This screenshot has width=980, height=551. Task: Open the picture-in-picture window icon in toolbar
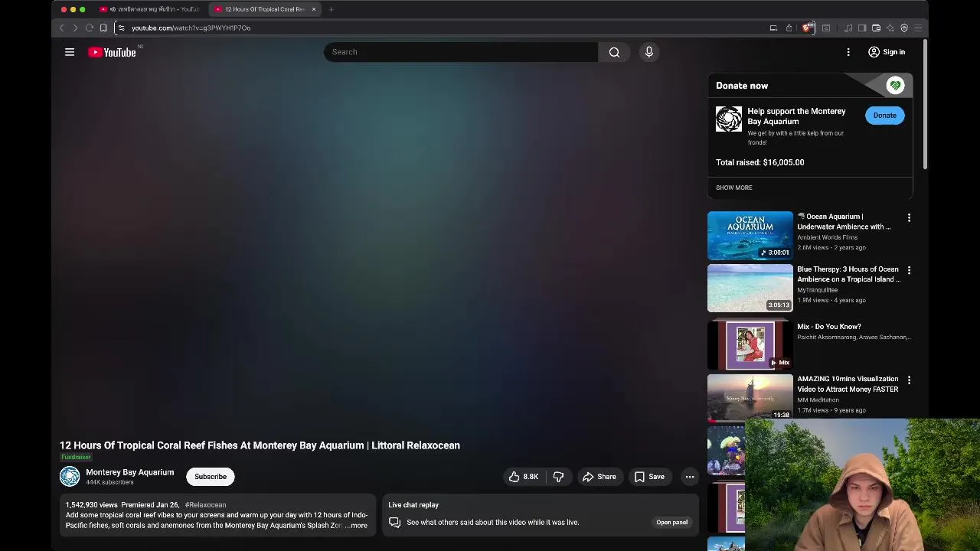click(826, 28)
